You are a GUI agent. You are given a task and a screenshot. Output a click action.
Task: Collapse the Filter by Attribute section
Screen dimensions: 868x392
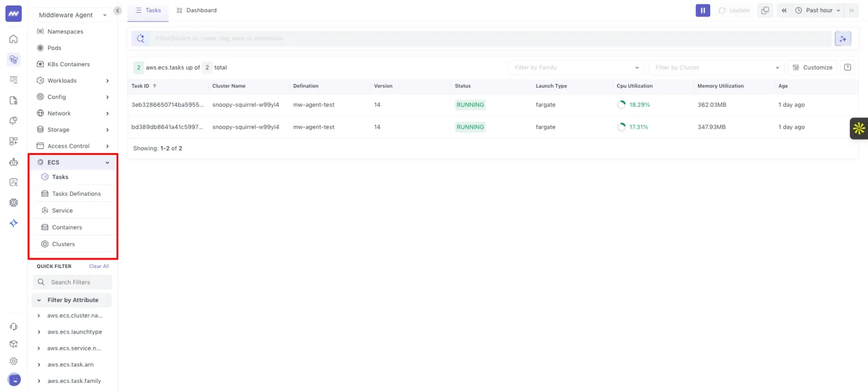(72, 300)
